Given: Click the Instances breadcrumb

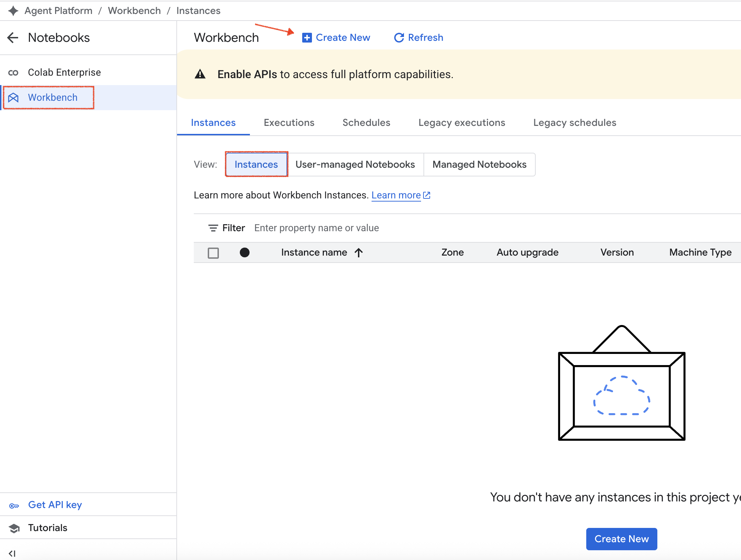Looking at the screenshot, I should 198,11.
